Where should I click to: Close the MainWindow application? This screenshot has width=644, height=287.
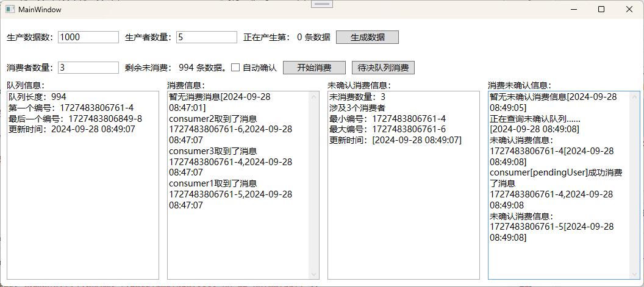(629, 10)
